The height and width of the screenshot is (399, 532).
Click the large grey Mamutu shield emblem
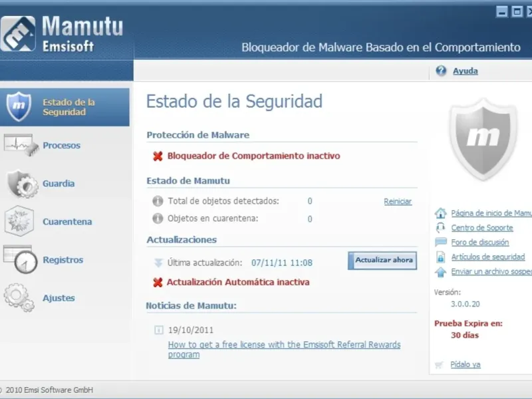point(483,140)
